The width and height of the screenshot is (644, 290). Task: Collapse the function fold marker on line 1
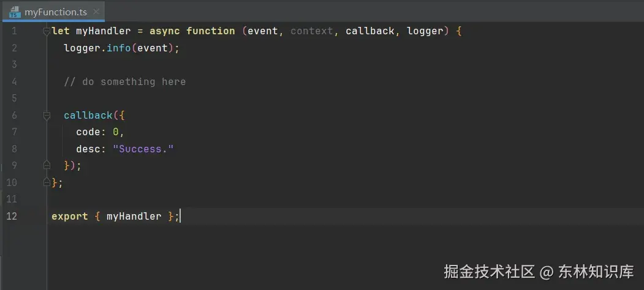click(47, 31)
